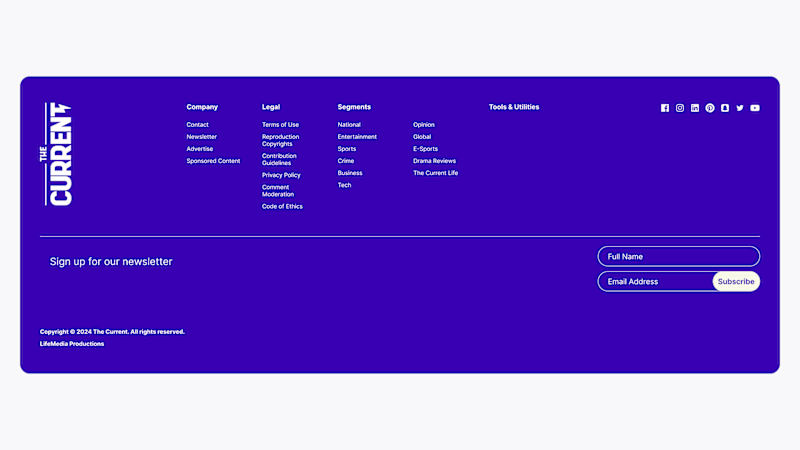This screenshot has height=450, width=800.
Task: Click 'Sign up for our newsletter' text
Action: 111,261
